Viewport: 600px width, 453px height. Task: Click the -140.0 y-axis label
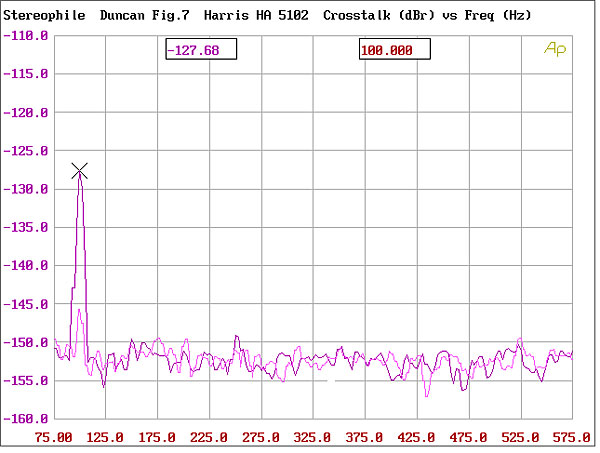(x=26, y=266)
